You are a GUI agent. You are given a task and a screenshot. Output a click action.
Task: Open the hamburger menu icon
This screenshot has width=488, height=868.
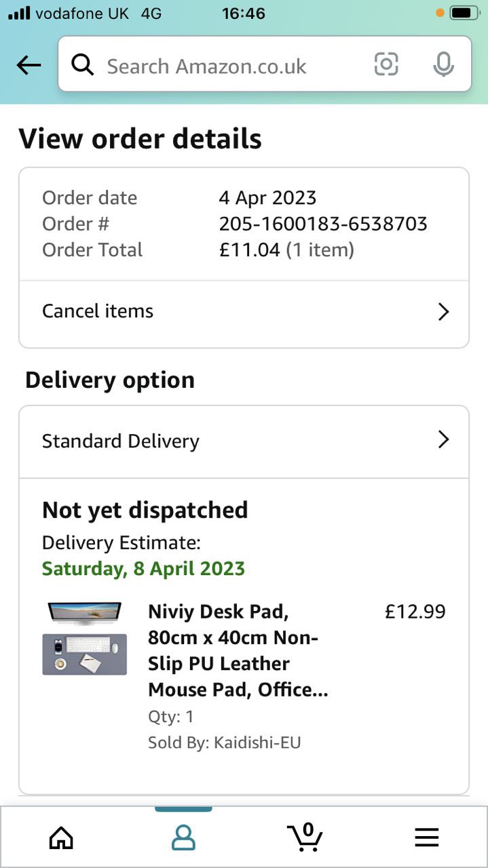click(427, 838)
